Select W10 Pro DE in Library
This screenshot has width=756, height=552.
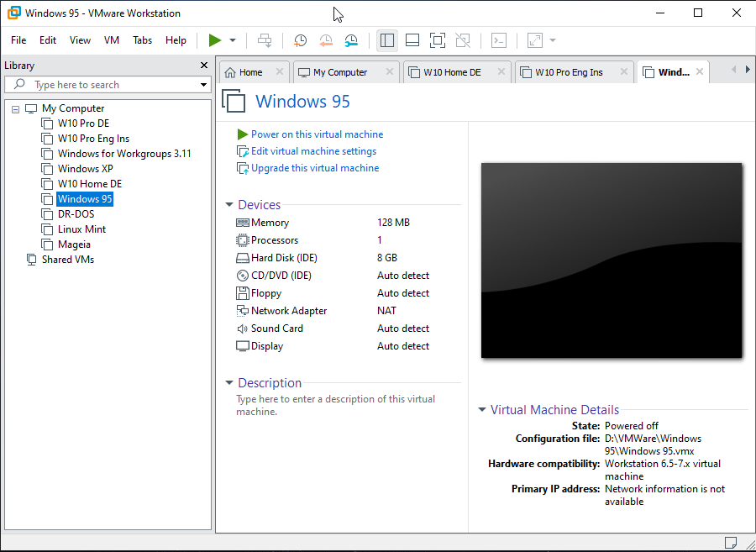tap(83, 124)
